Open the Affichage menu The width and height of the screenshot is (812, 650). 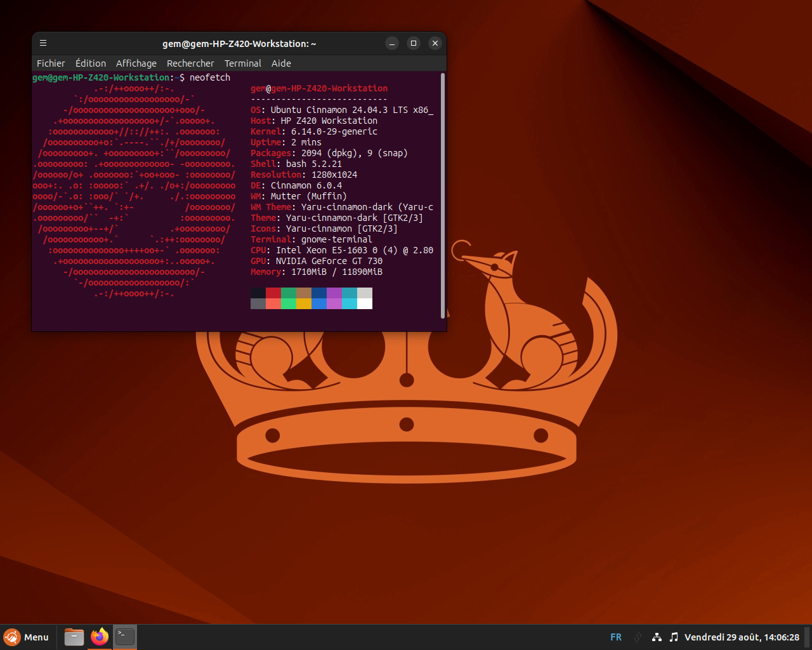[x=136, y=63]
